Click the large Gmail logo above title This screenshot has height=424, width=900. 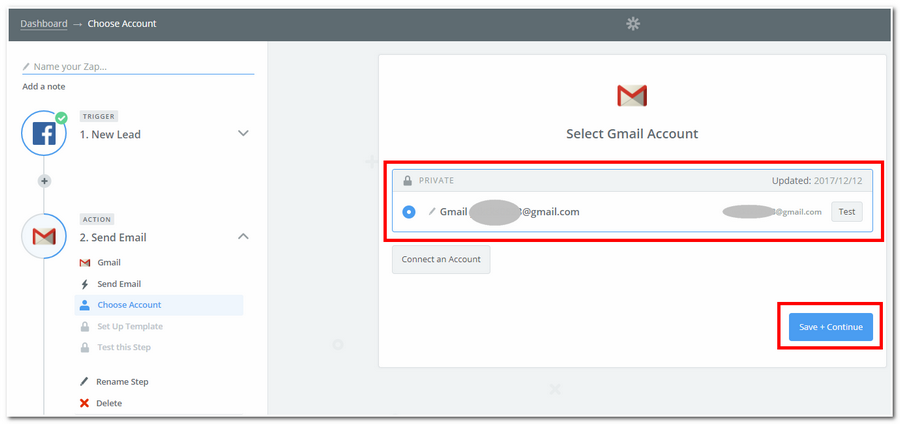[632, 95]
